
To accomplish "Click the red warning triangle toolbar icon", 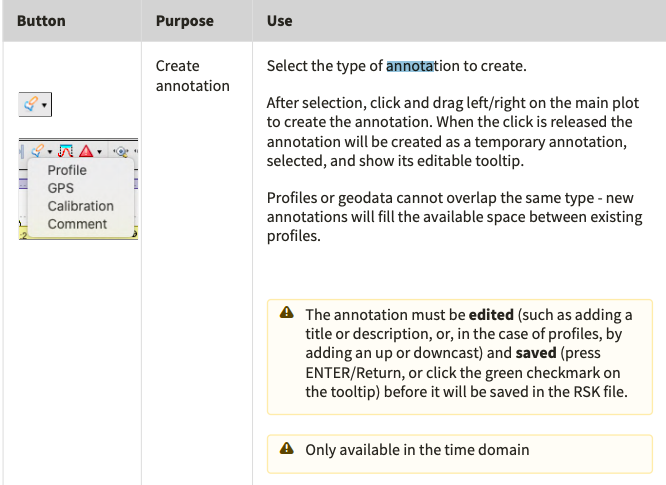I will point(86,151).
